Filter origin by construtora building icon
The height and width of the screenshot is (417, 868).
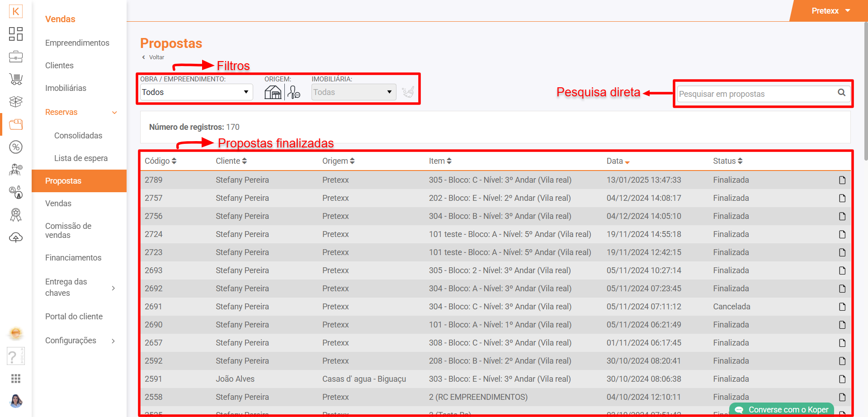pos(273,92)
